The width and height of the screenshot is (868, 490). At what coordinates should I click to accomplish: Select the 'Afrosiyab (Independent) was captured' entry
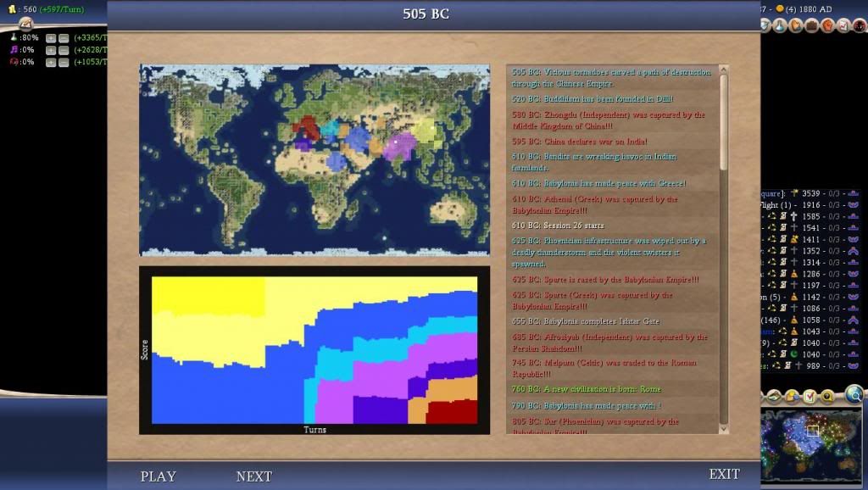click(612, 342)
